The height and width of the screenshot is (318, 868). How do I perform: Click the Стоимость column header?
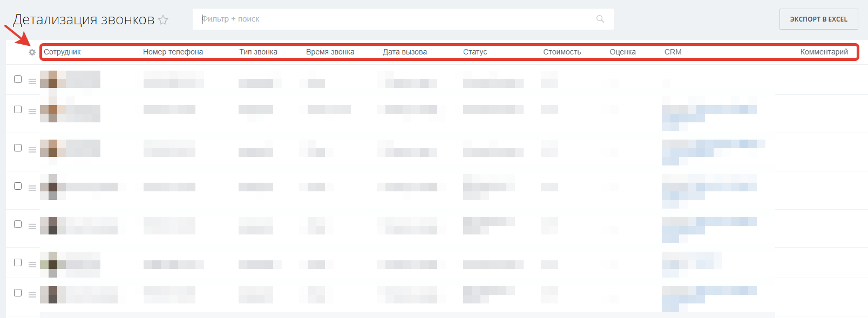[x=562, y=52]
